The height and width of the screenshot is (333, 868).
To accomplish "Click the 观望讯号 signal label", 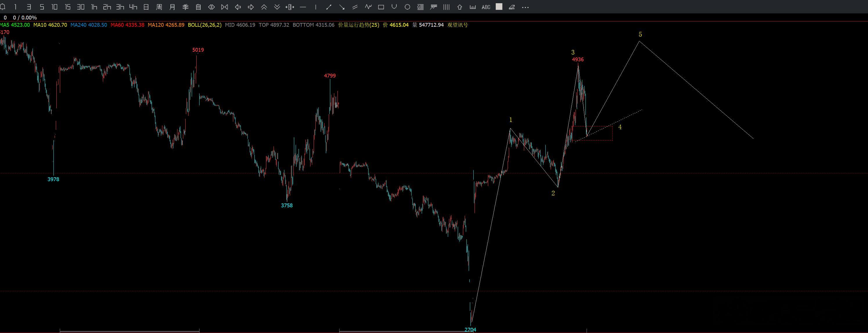I will [458, 25].
